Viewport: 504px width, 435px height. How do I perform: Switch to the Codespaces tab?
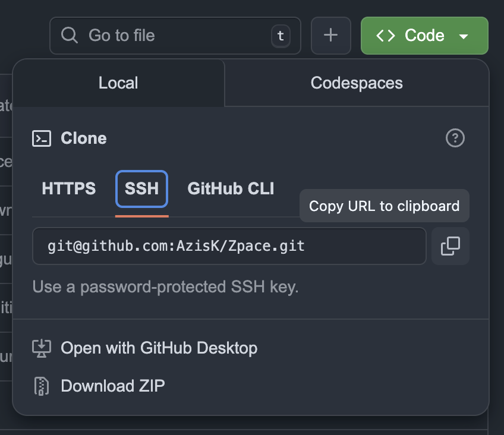pos(357,83)
